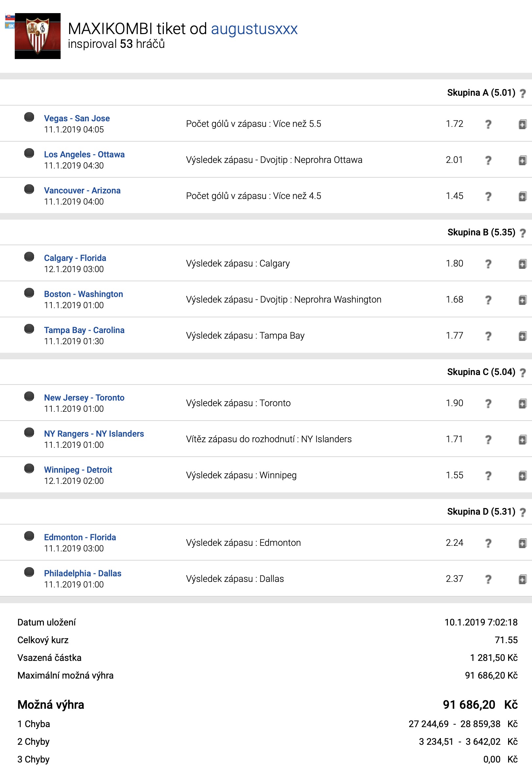Click the Sevilla crest avatar image
Screen dimensions: 532x773
pyautogui.click(x=38, y=36)
